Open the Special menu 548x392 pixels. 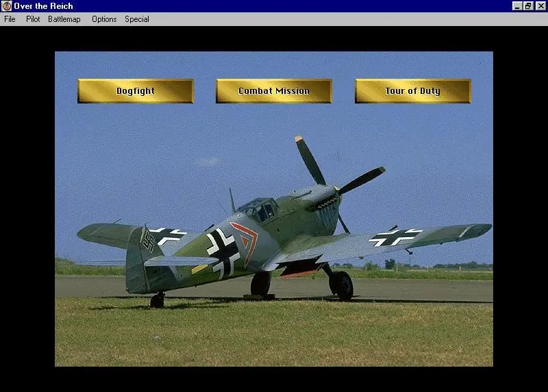[137, 19]
